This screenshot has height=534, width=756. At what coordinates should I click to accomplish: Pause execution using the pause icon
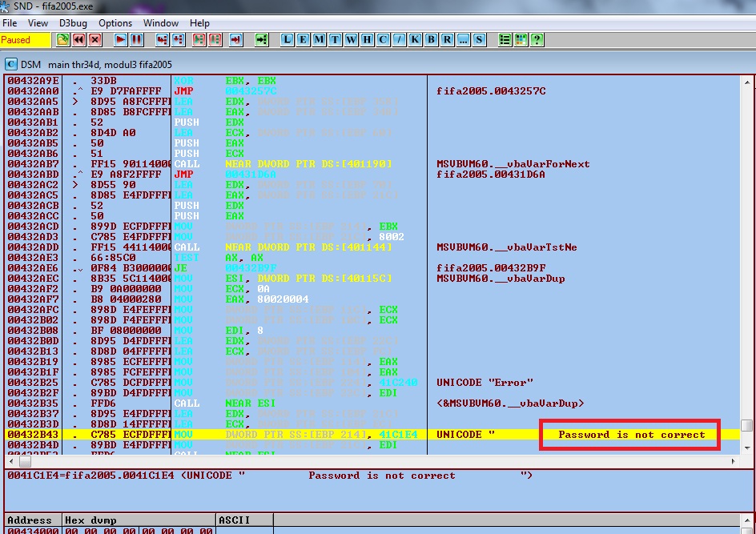click(137, 39)
